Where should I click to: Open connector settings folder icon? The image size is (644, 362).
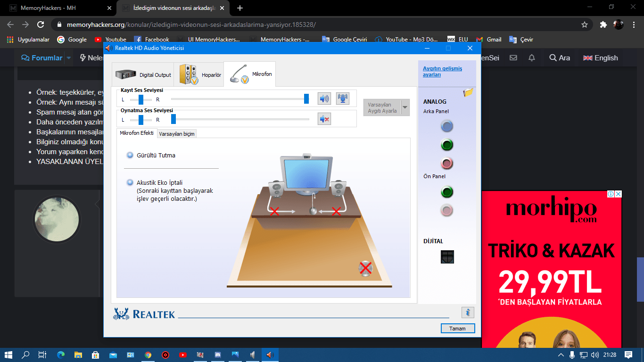tap(468, 92)
